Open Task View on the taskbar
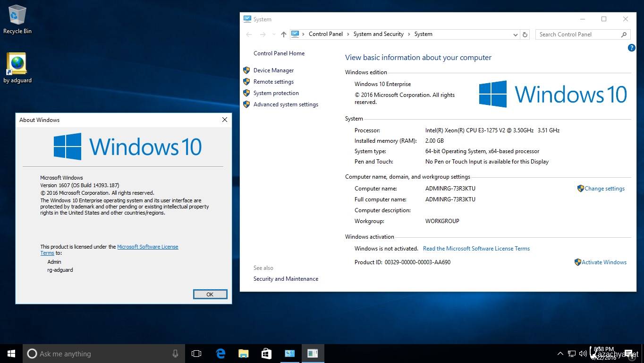This screenshot has height=363, width=644. pos(196,354)
